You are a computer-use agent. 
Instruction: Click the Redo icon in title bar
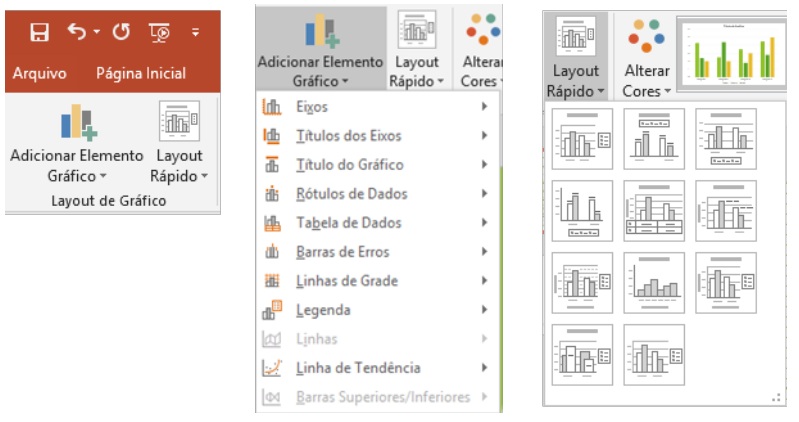click(x=121, y=32)
